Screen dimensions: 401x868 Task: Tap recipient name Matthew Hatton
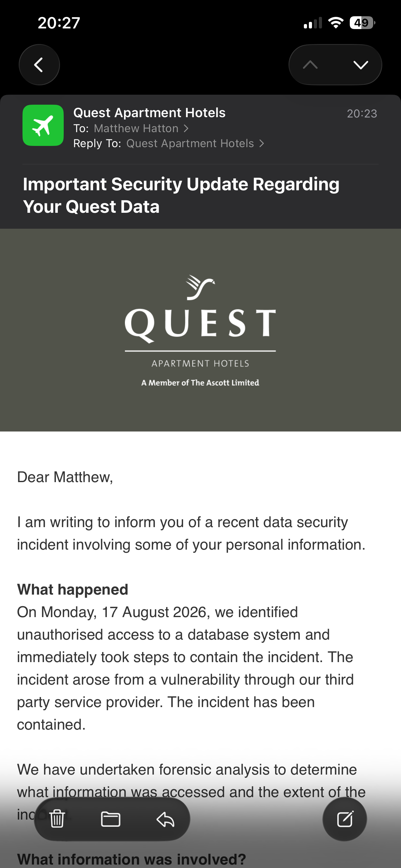(x=136, y=128)
